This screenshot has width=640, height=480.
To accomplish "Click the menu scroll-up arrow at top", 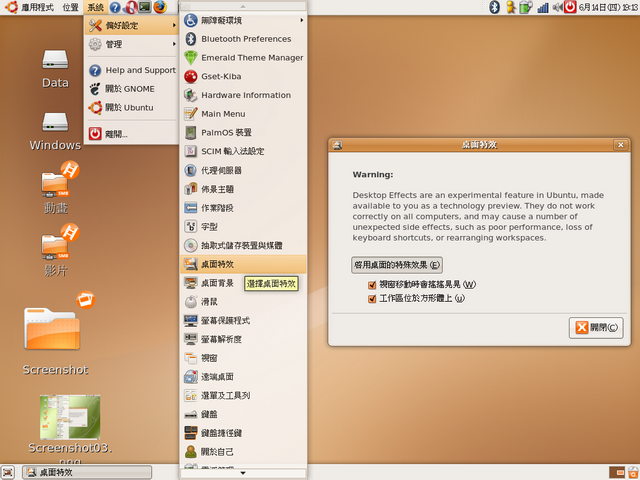I will click(243, 6).
